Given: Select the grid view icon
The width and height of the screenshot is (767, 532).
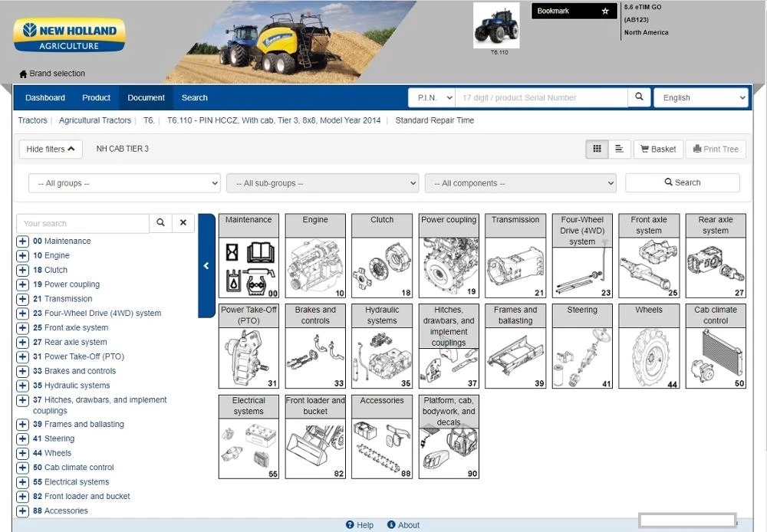Looking at the screenshot, I should [x=597, y=149].
